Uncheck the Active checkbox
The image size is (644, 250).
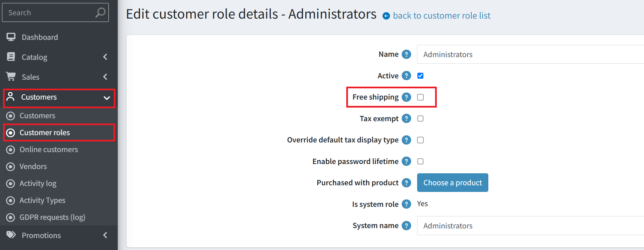pos(420,76)
